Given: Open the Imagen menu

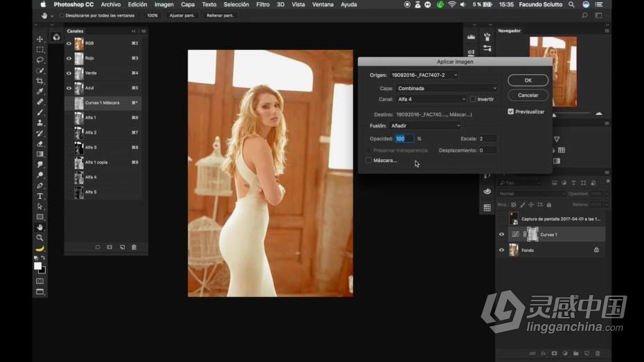Looking at the screenshot, I should pyautogui.click(x=164, y=5).
